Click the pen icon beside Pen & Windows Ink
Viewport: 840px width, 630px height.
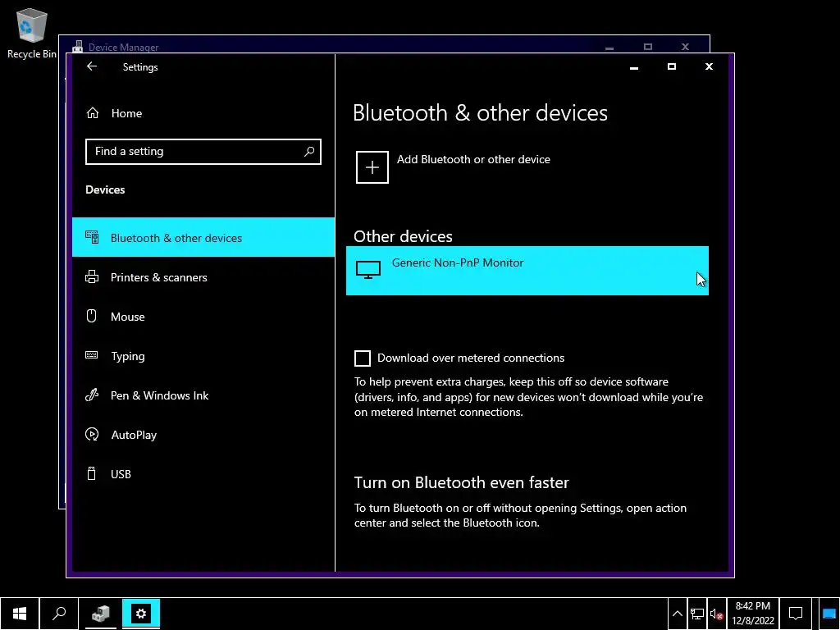point(92,395)
